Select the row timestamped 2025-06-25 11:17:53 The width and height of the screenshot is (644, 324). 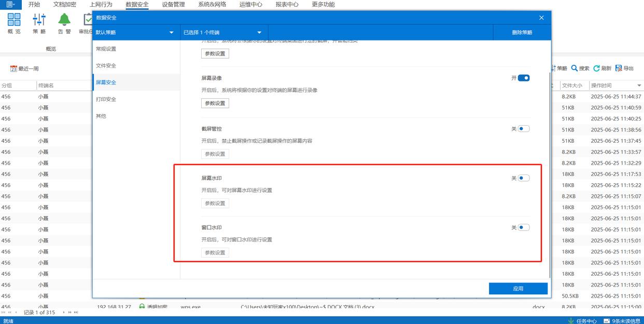(322, 174)
